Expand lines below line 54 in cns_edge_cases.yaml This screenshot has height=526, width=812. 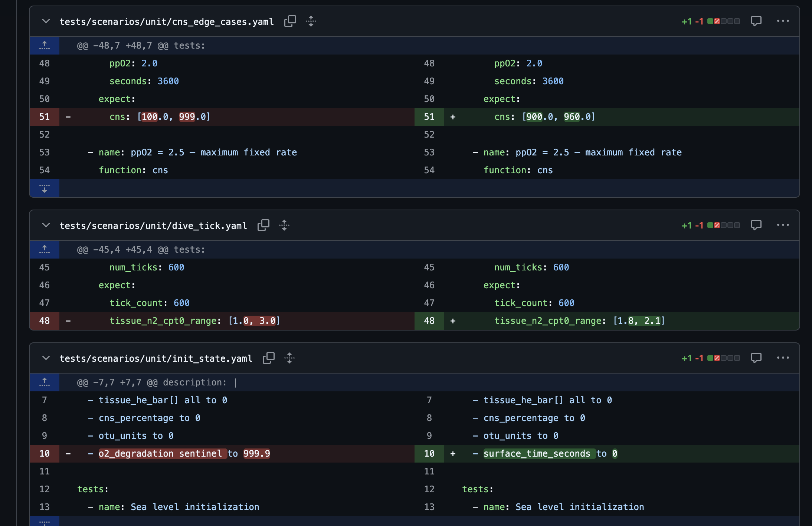[x=45, y=188]
